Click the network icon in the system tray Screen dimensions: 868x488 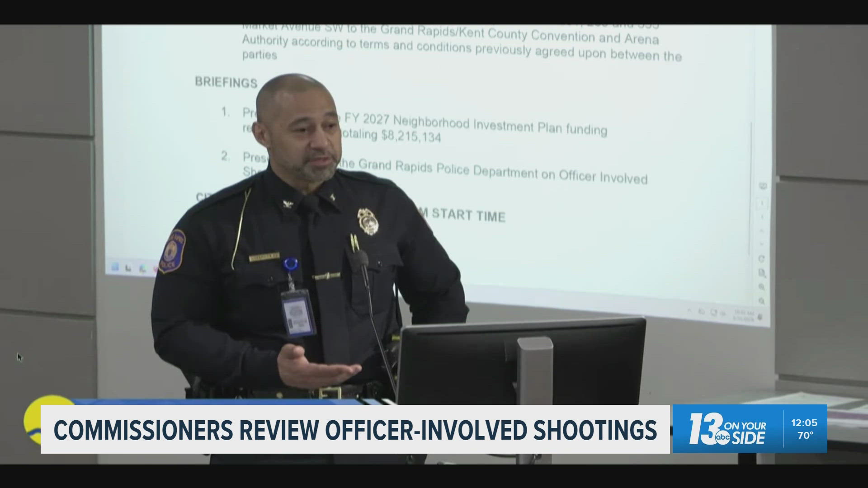coord(702,312)
